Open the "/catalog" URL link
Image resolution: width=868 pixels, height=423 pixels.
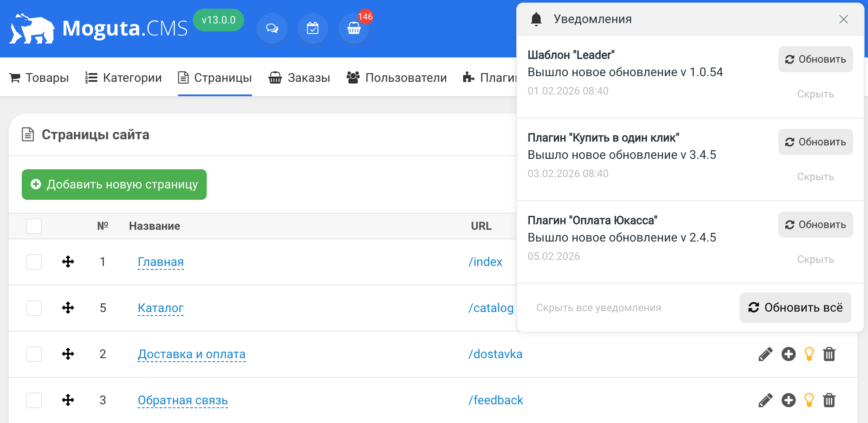click(490, 308)
